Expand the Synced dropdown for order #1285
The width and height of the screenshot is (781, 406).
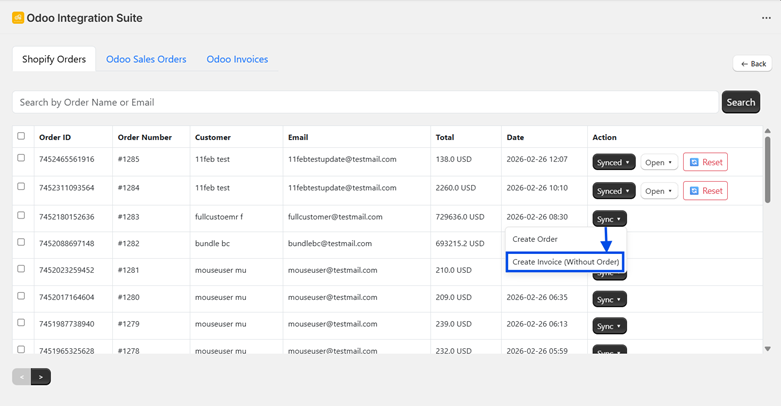coord(613,162)
